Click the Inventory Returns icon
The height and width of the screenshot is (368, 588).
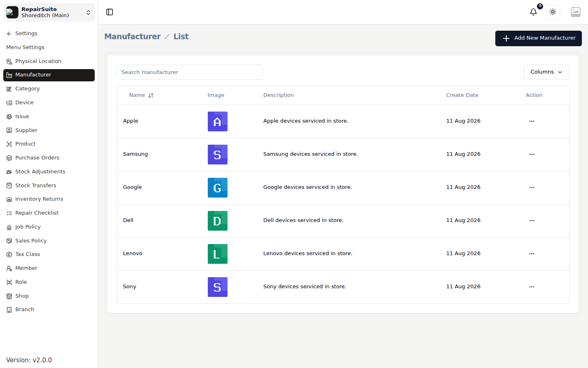point(9,200)
